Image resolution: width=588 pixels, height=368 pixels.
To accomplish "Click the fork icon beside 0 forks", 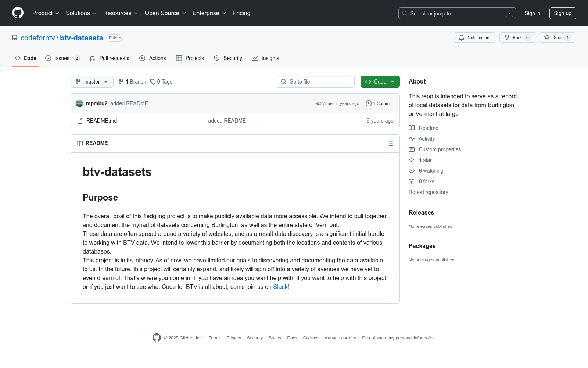I will click(412, 181).
